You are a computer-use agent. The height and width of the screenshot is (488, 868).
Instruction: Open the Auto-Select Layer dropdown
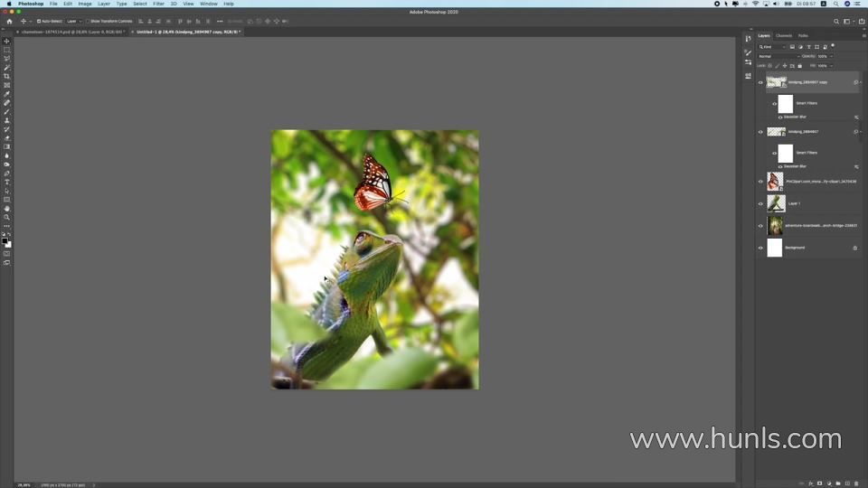tap(72, 21)
